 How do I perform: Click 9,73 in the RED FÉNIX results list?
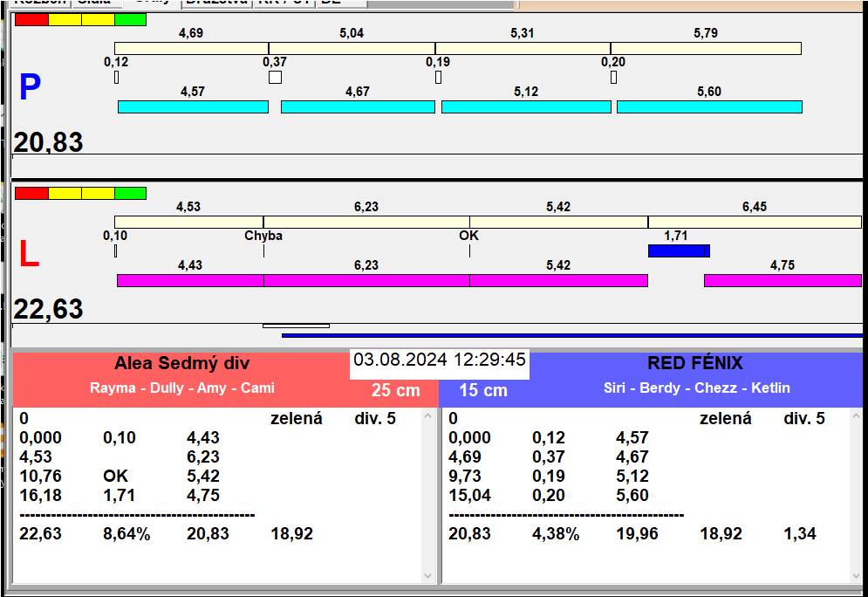464,477
